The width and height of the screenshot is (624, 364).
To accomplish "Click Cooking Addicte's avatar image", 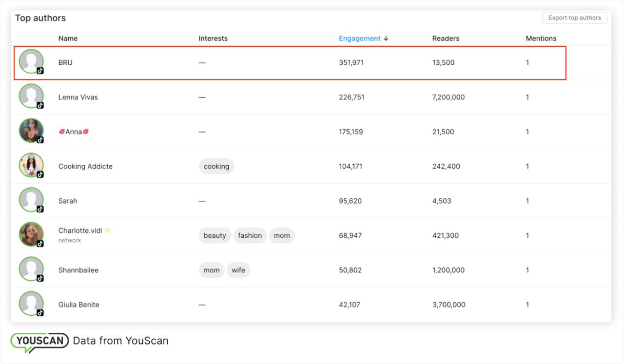I will pos(31,166).
